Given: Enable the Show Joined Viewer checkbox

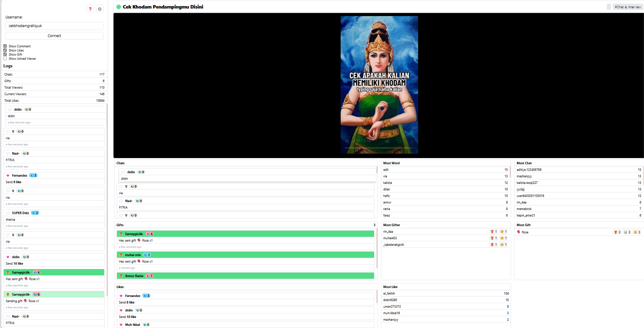Looking at the screenshot, I should (5, 58).
